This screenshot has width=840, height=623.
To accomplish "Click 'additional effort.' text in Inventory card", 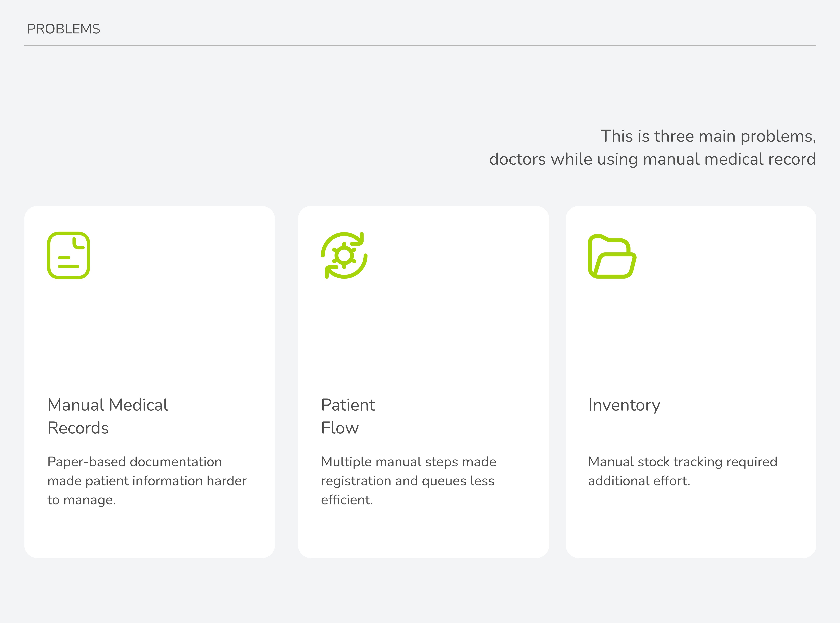I will pos(639,481).
